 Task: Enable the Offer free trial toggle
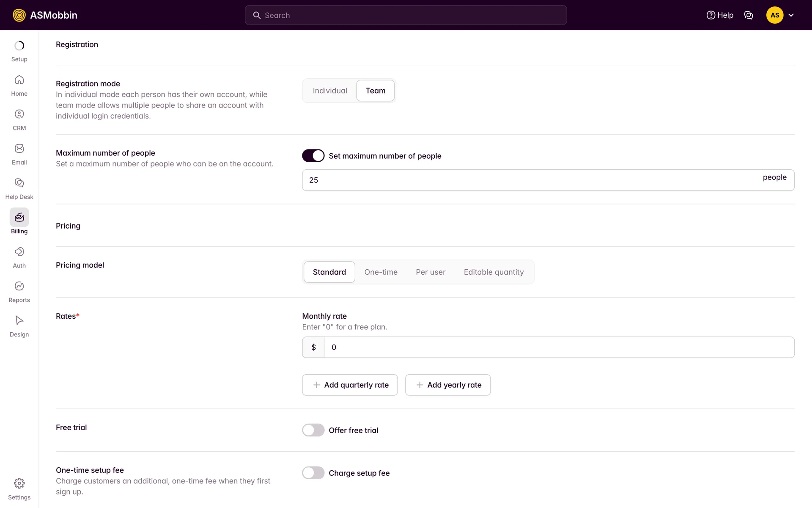pos(313,430)
